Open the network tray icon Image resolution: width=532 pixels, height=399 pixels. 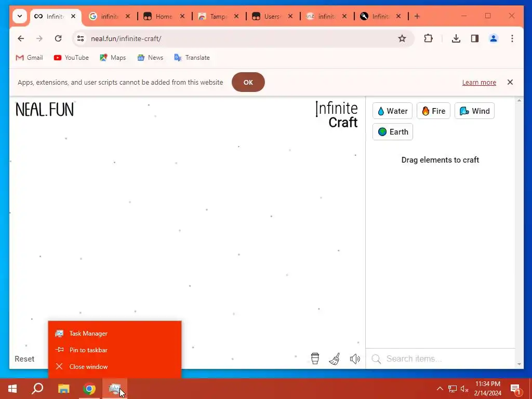(453, 389)
